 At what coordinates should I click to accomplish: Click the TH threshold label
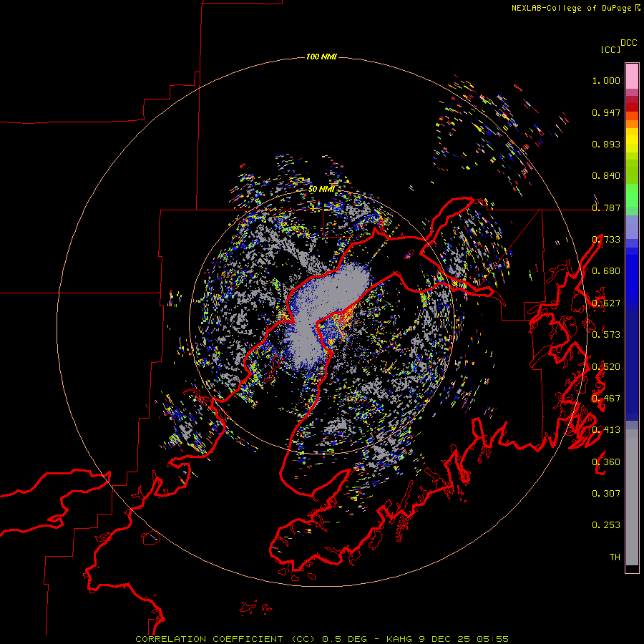(x=615, y=557)
